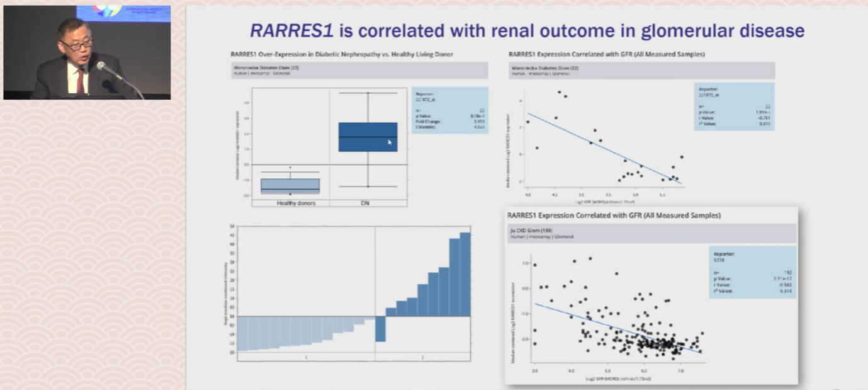Click the "DN" axis label under the boxplot
This screenshot has width=868, height=390.
(x=365, y=203)
